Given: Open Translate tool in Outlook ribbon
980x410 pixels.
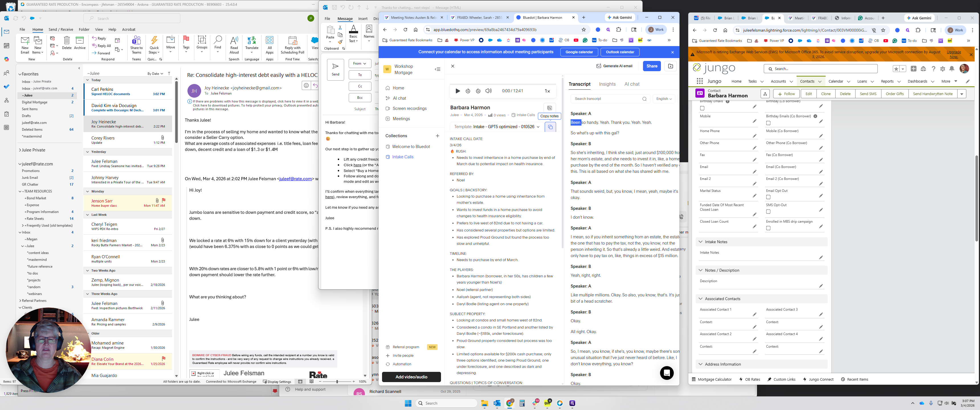Looking at the screenshot, I should tap(252, 41).
